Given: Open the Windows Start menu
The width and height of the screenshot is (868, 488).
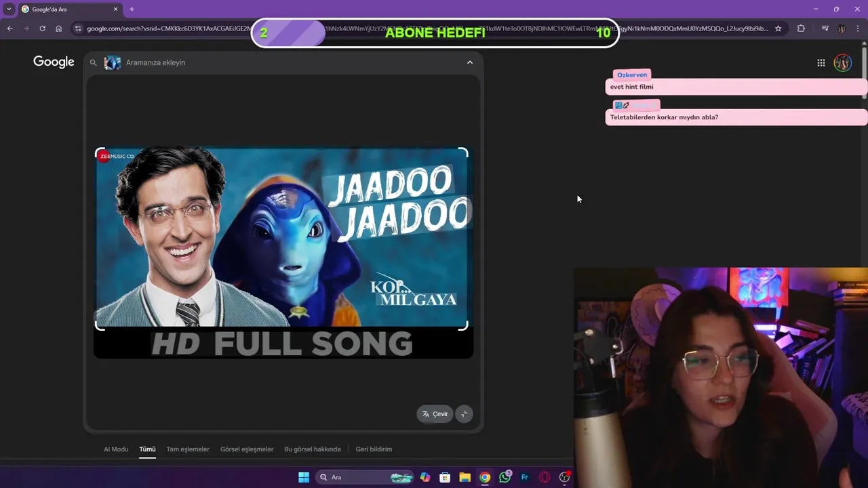Looking at the screenshot, I should tap(304, 477).
